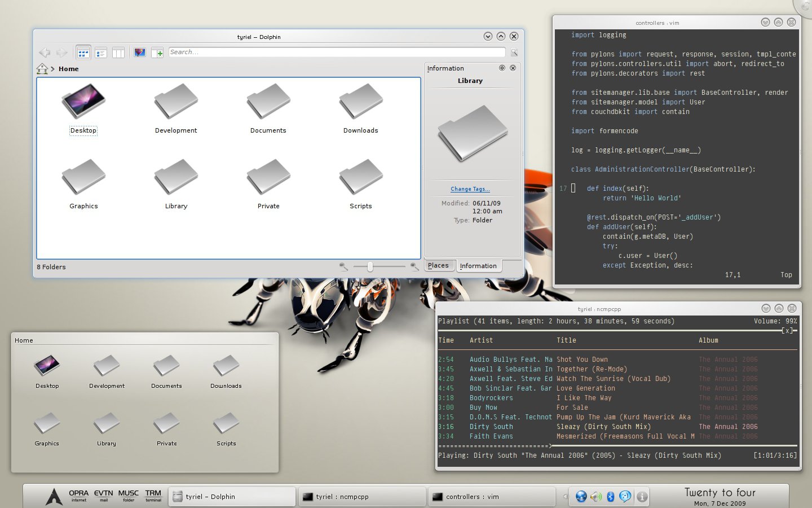This screenshot has width=812, height=508.
Task: Open Downloads folder in Dolphin window
Action: (361, 109)
